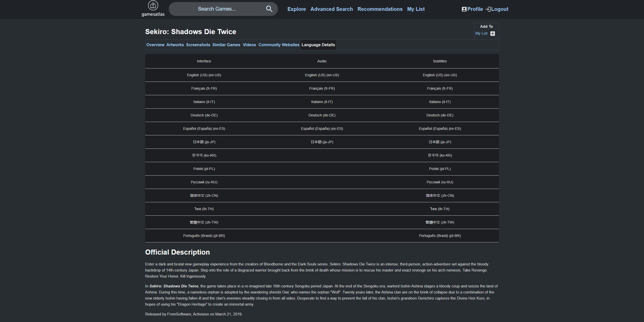Open the Explore page

(296, 9)
